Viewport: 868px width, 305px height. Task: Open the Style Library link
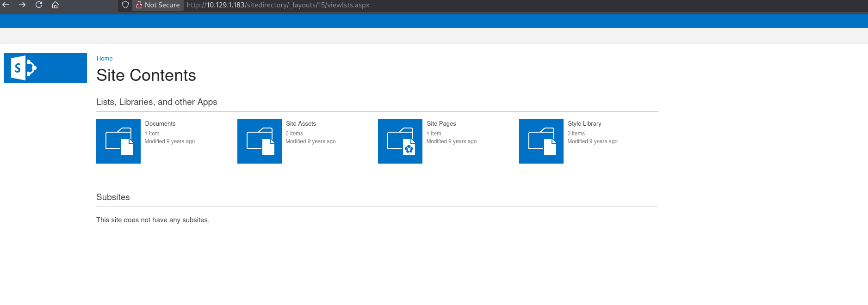[x=584, y=124]
